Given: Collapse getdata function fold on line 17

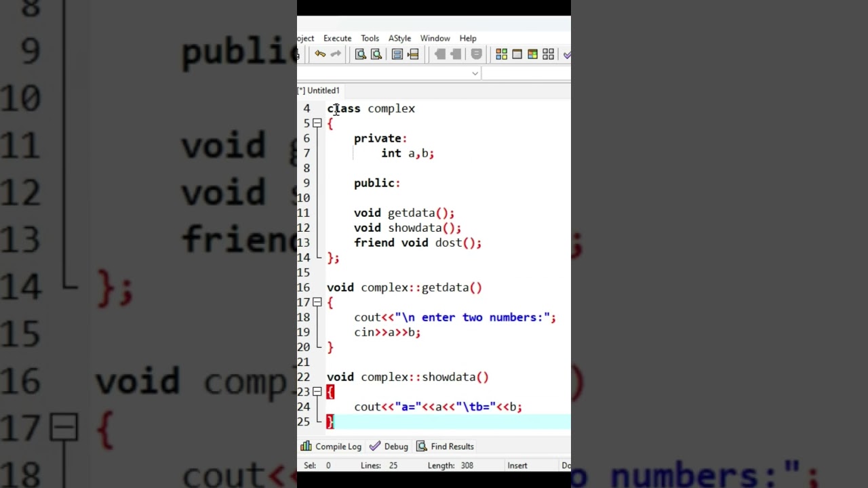Looking at the screenshot, I should [x=317, y=302].
